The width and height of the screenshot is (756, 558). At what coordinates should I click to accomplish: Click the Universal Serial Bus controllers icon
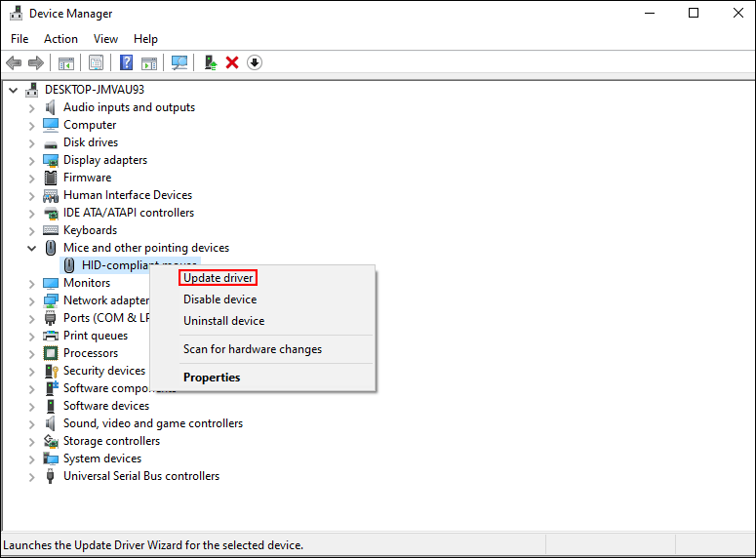tap(50, 476)
